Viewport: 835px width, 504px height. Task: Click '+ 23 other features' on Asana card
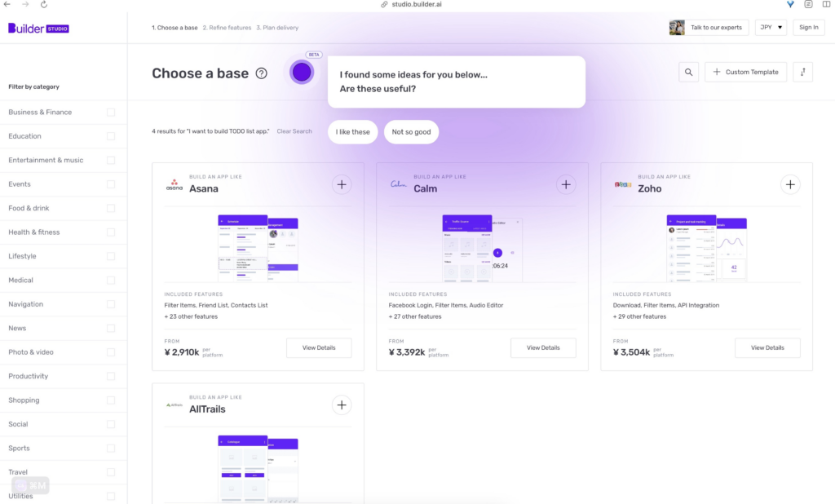(191, 316)
